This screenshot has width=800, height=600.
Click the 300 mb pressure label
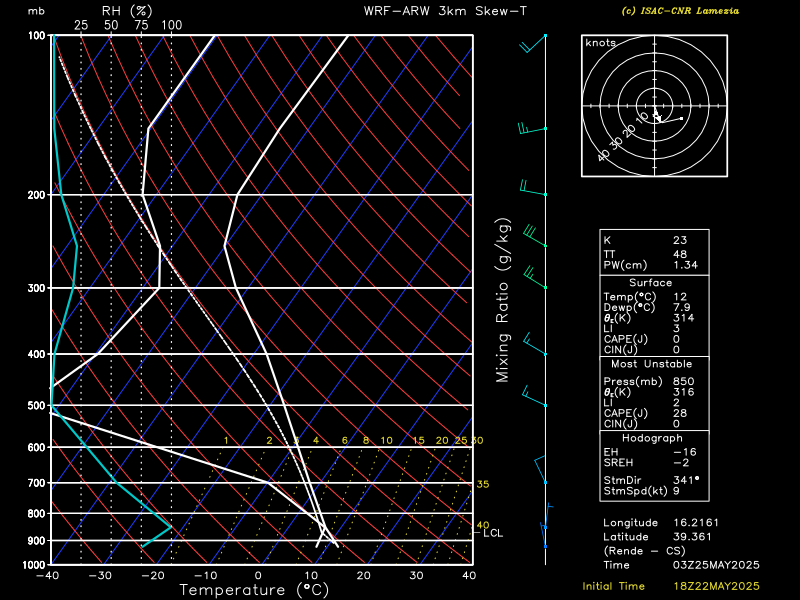click(37, 288)
